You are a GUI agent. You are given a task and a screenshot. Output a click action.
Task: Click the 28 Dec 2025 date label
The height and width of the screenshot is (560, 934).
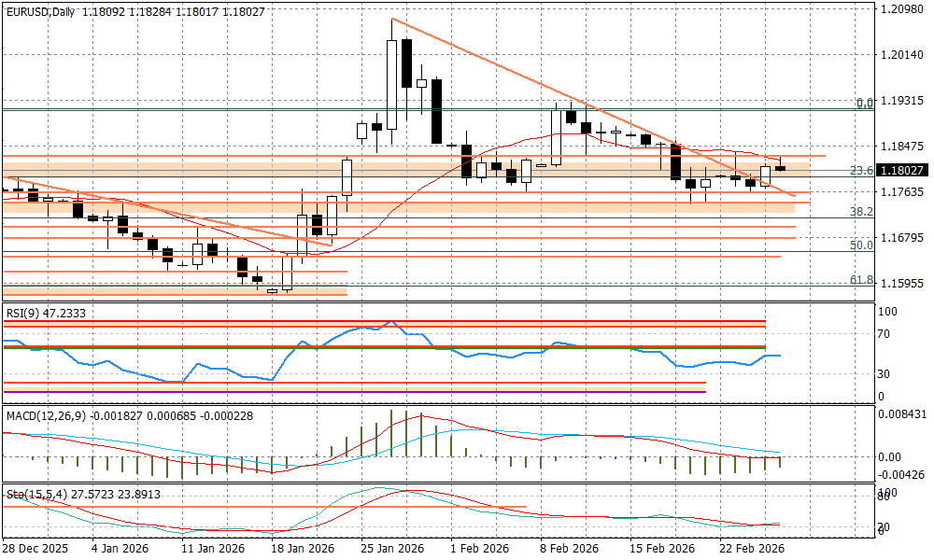coord(35,549)
